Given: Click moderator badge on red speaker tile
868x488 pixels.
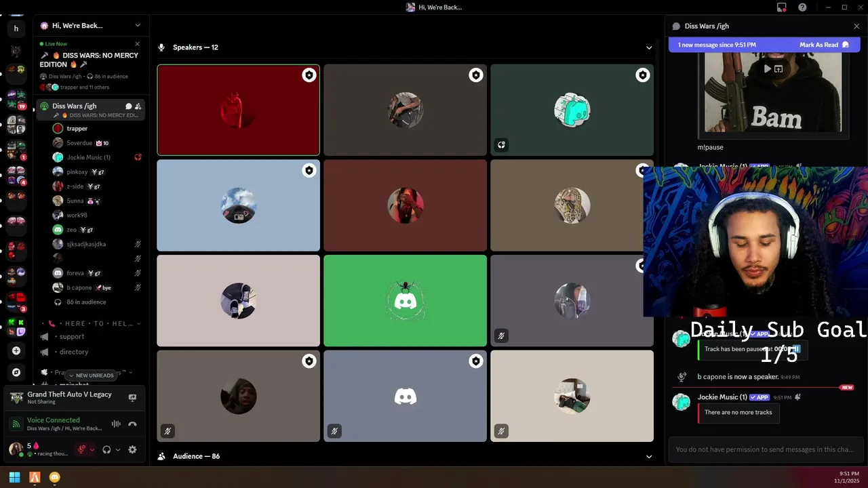Looking at the screenshot, I should tap(309, 75).
